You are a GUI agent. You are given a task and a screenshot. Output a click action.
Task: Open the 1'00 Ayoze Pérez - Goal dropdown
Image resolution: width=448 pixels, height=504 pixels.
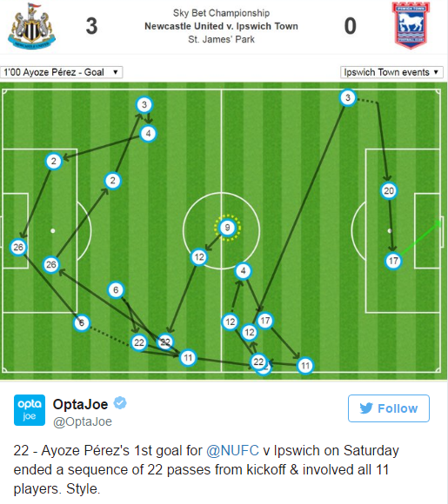coord(62,72)
